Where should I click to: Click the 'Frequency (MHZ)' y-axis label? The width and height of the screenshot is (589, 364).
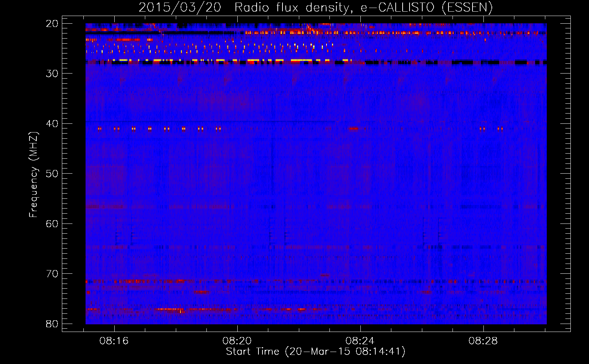[33, 175]
